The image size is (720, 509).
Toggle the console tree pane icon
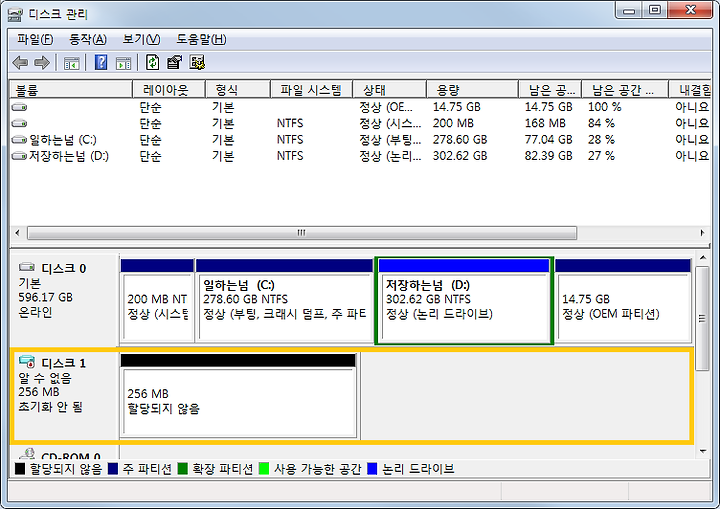72,63
